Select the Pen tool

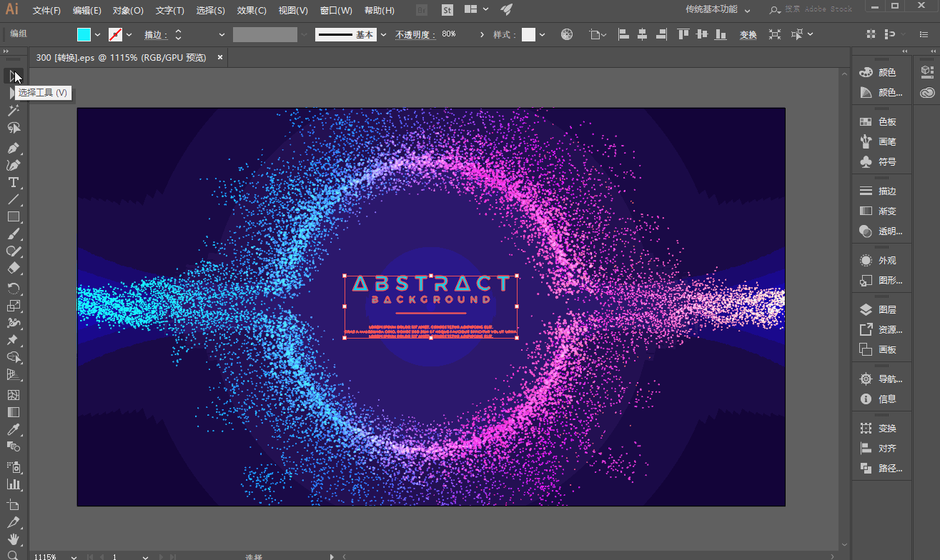[x=14, y=148]
